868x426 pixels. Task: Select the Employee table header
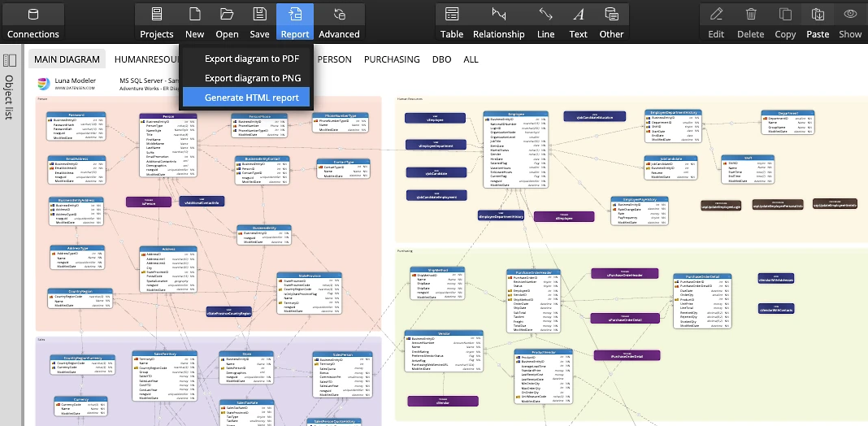pos(516,114)
